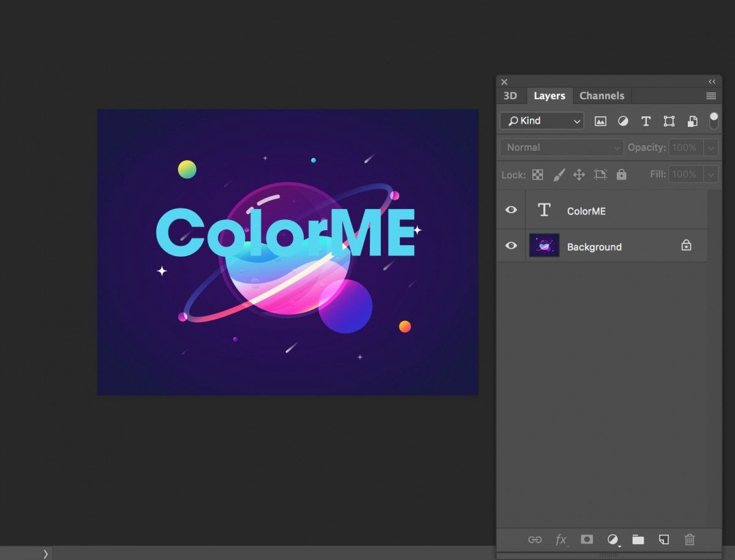Delete layer with trash icon

pyautogui.click(x=690, y=540)
